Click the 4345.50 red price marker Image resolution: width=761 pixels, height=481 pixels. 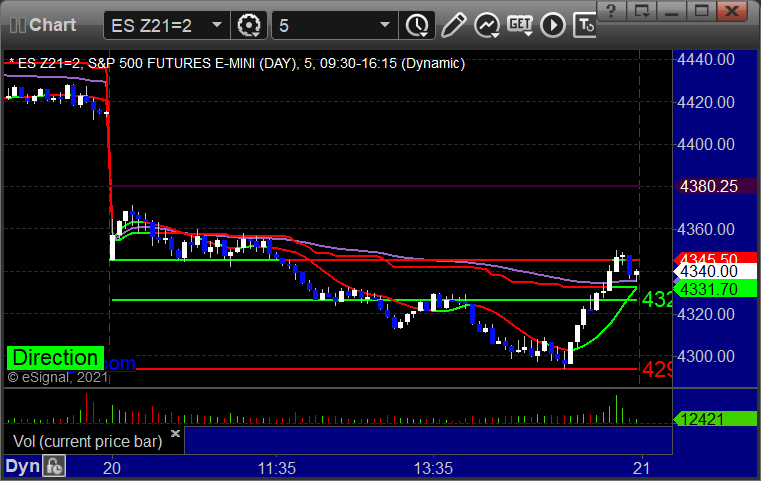click(x=715, y=258)
